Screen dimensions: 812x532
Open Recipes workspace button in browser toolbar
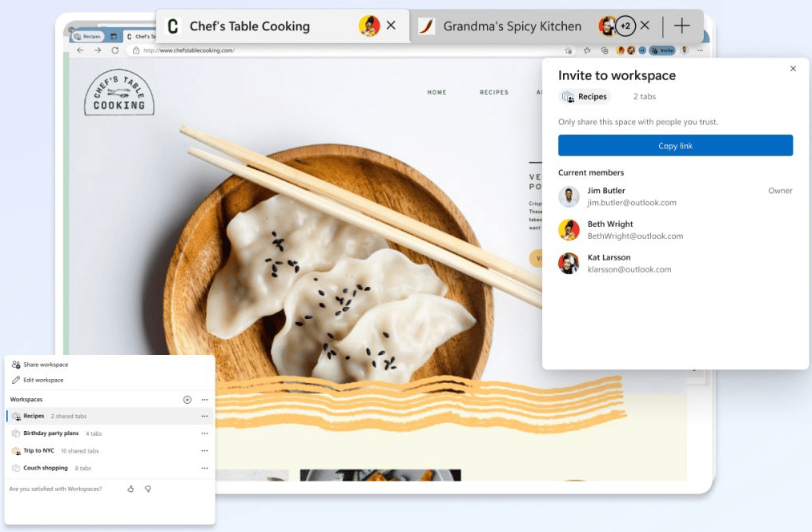pos(88,36)
